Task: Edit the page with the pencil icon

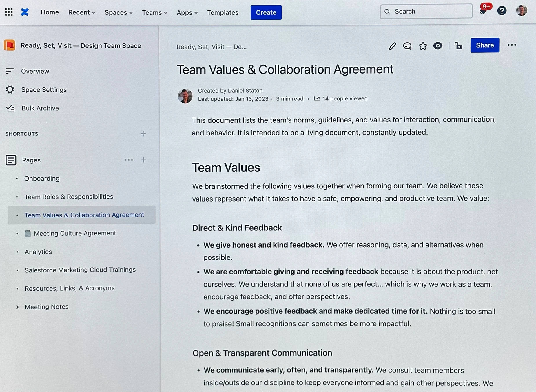Action: click(392, 46)
